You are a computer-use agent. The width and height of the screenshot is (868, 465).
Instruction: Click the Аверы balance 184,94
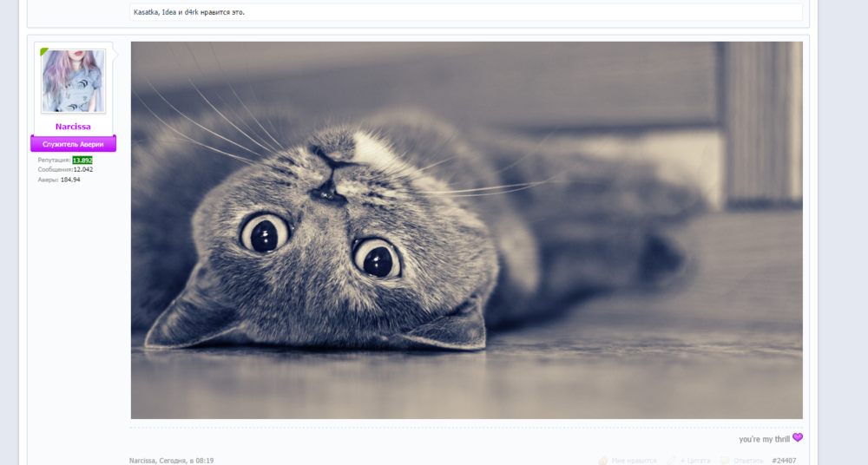click(x=70, y=180)
